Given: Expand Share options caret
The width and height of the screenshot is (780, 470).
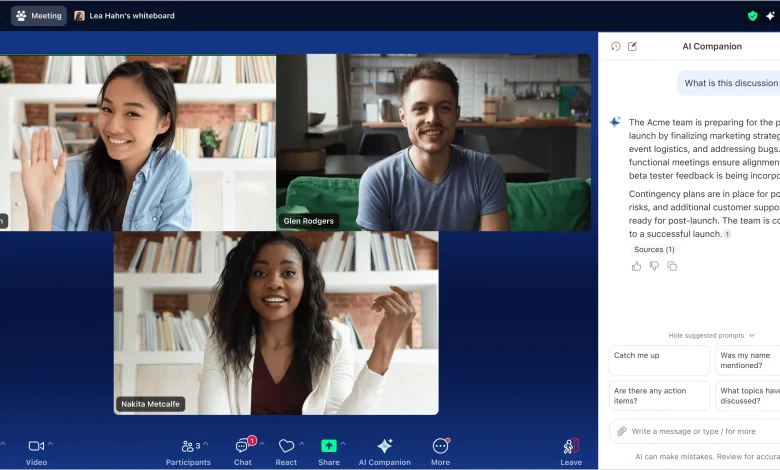Looking at the screenshot, I should (343, 444).
